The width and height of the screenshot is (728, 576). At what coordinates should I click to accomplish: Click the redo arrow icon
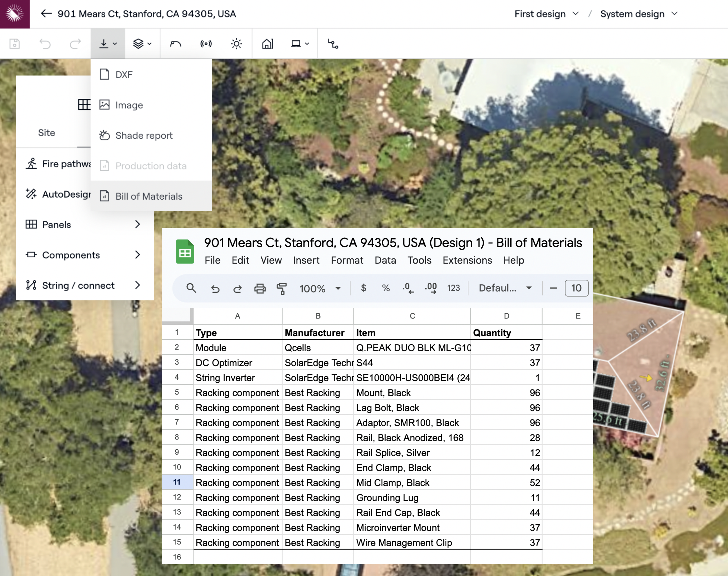click(75, 44)
